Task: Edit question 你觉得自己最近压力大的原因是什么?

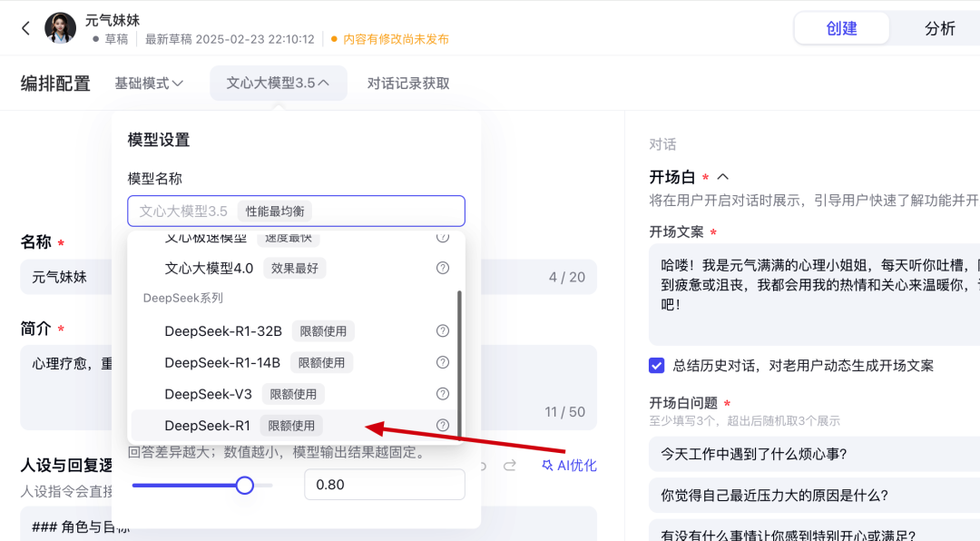Action: coord(814,496)
